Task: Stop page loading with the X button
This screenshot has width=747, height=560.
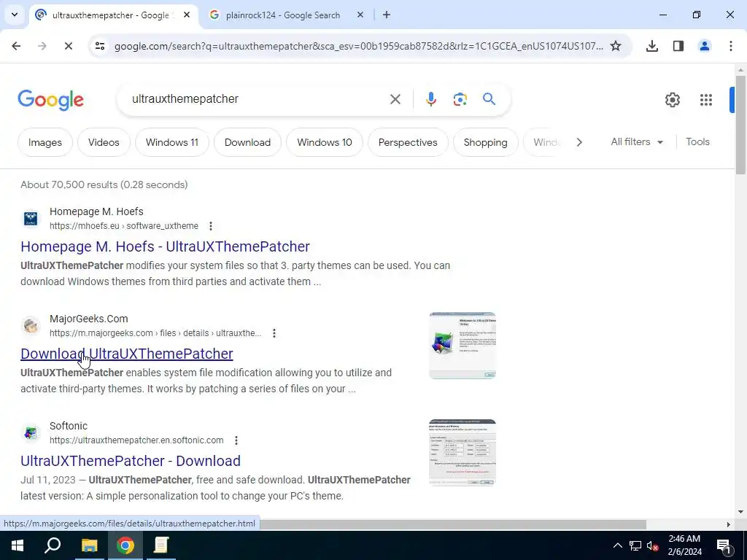Action: pos(68,46)
